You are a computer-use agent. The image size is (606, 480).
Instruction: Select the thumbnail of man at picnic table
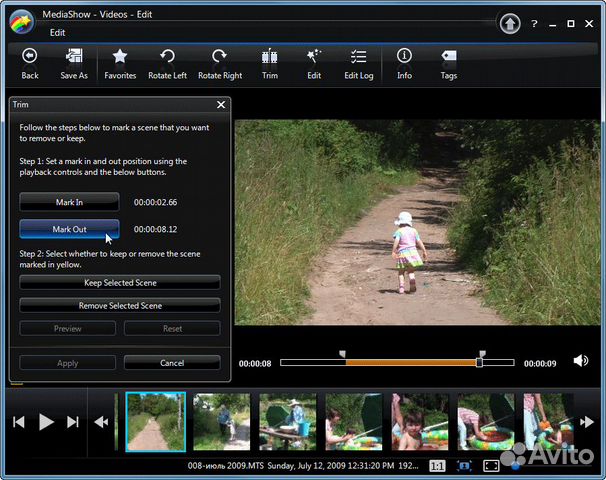[288, 422]
